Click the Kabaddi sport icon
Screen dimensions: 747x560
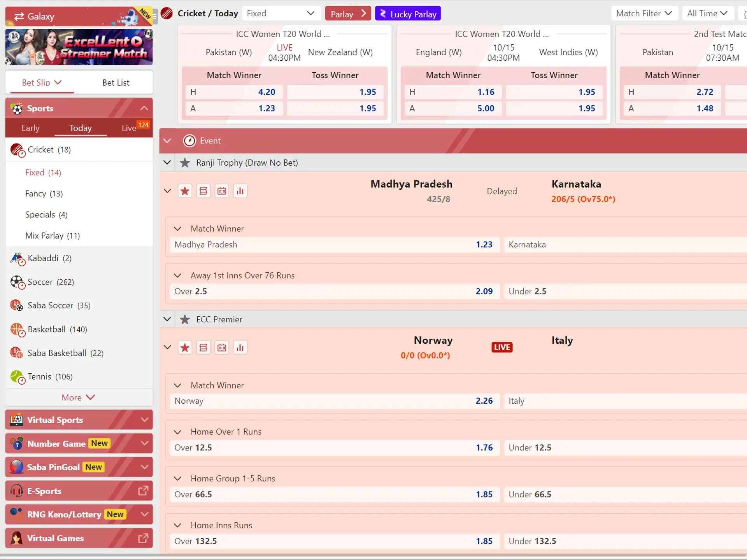coord(18,259)
